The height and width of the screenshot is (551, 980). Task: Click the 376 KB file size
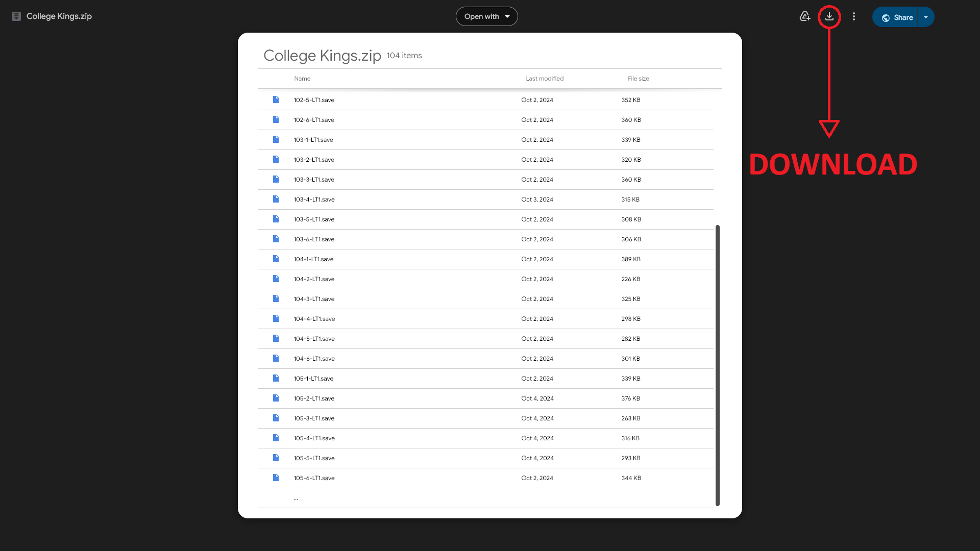[x=631, y=398]
